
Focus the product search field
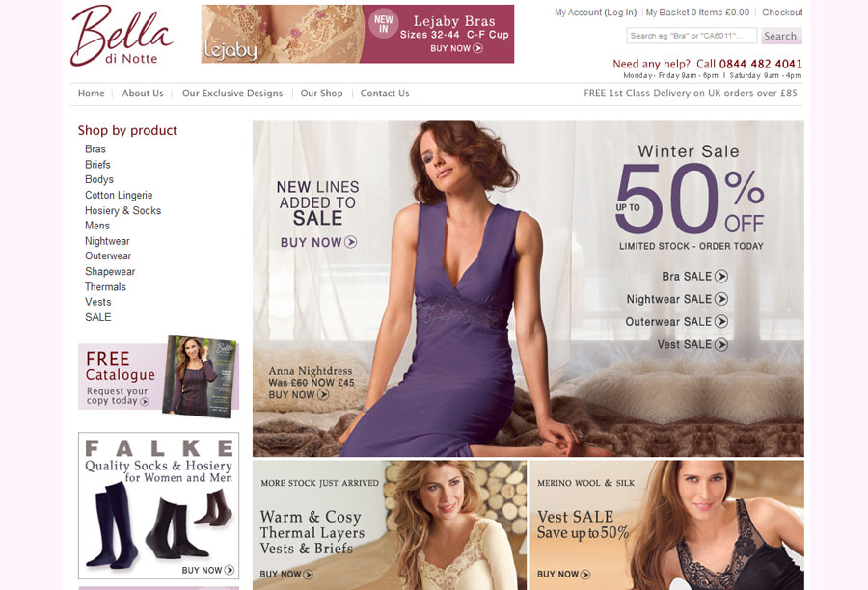click(692, 36)
